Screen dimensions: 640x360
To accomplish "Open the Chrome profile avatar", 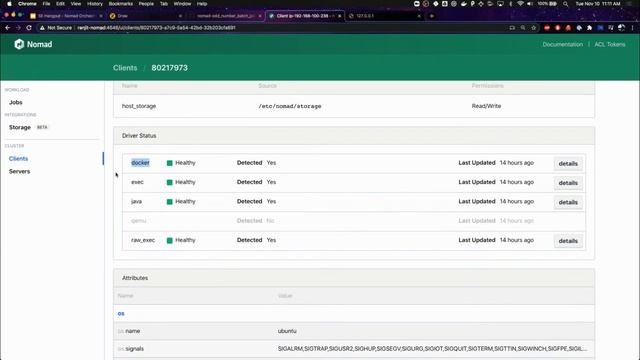I will [621, 28].
